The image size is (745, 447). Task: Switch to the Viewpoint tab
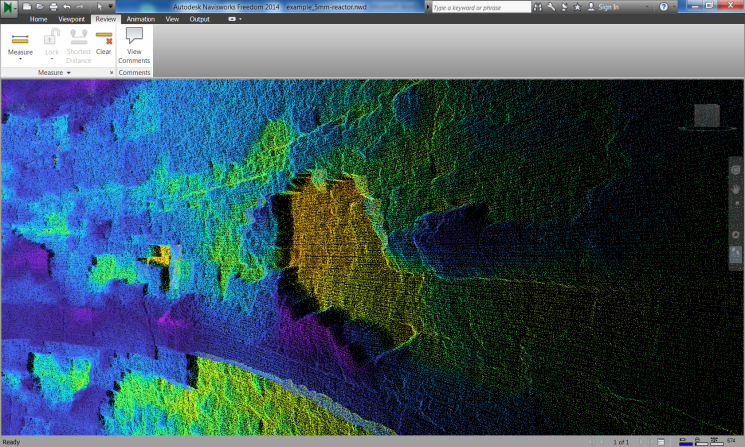coord(71,19)
